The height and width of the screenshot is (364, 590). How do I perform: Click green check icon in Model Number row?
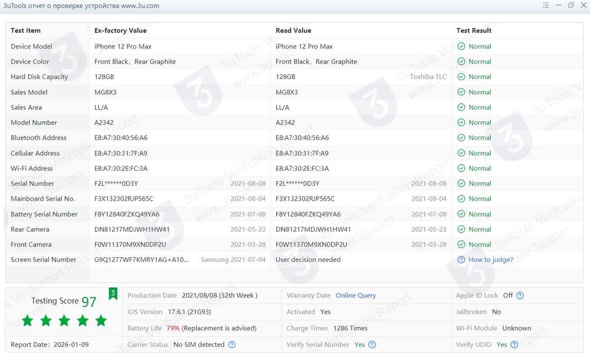[461, 122]
